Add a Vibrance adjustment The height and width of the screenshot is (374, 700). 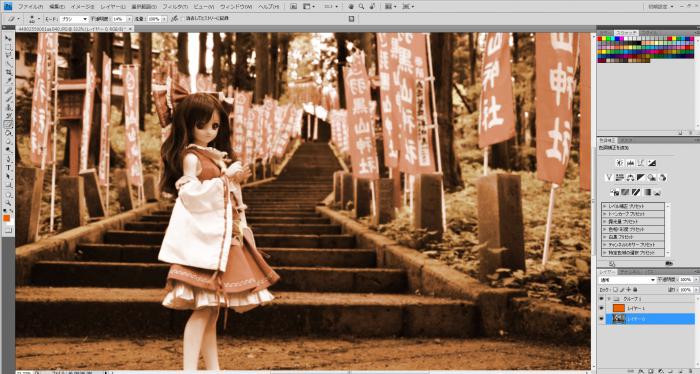pos(608,178)
